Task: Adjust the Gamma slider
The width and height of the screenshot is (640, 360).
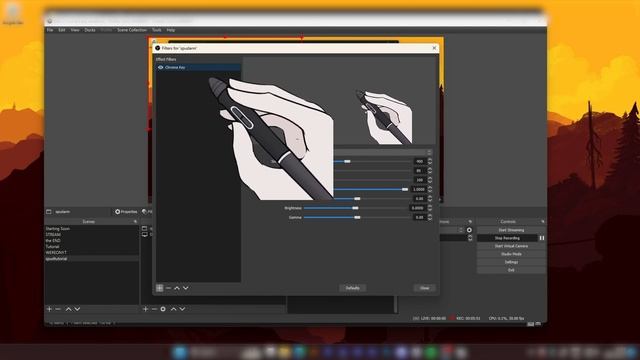Action: click(357, 218)
